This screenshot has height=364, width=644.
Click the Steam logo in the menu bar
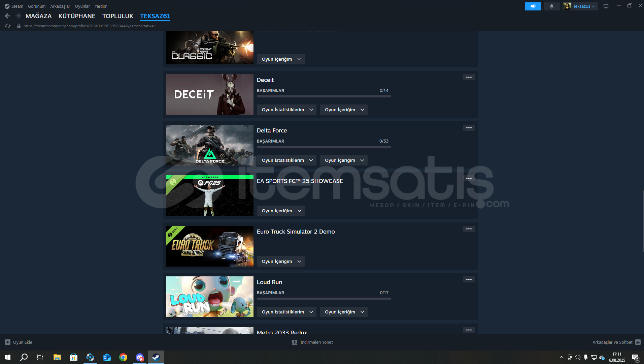tap(7, 6)
